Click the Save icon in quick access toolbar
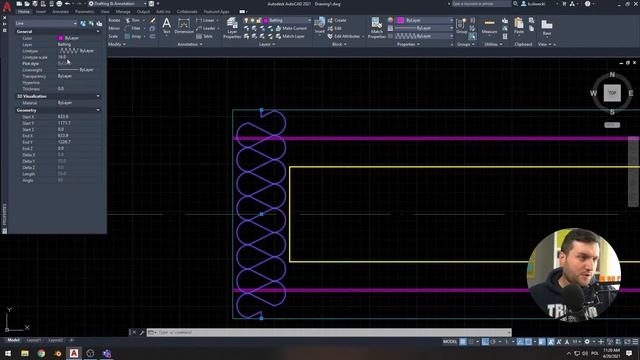 (35, 4)
